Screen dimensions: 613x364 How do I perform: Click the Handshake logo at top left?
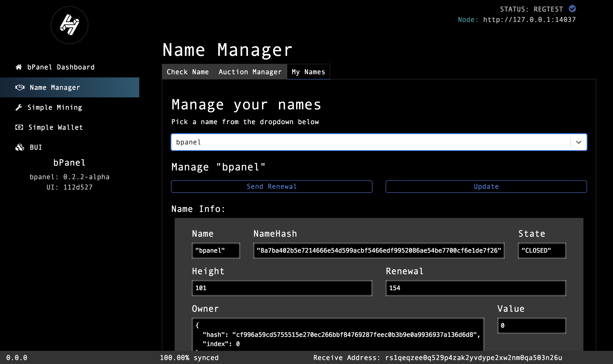(x=70, y=25)
